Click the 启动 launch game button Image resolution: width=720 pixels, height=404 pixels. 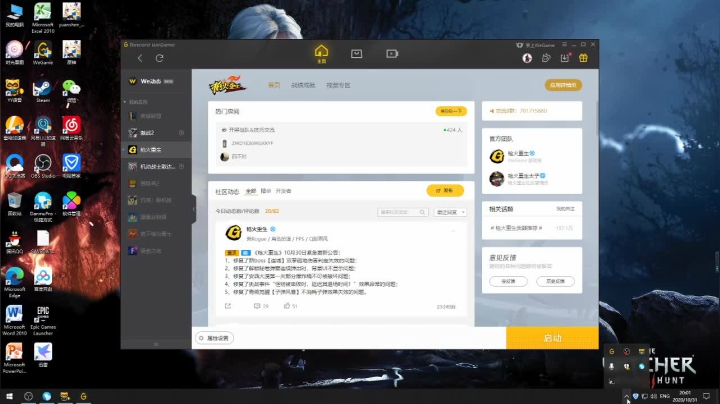pyautogui.click(x=552, y=338)
